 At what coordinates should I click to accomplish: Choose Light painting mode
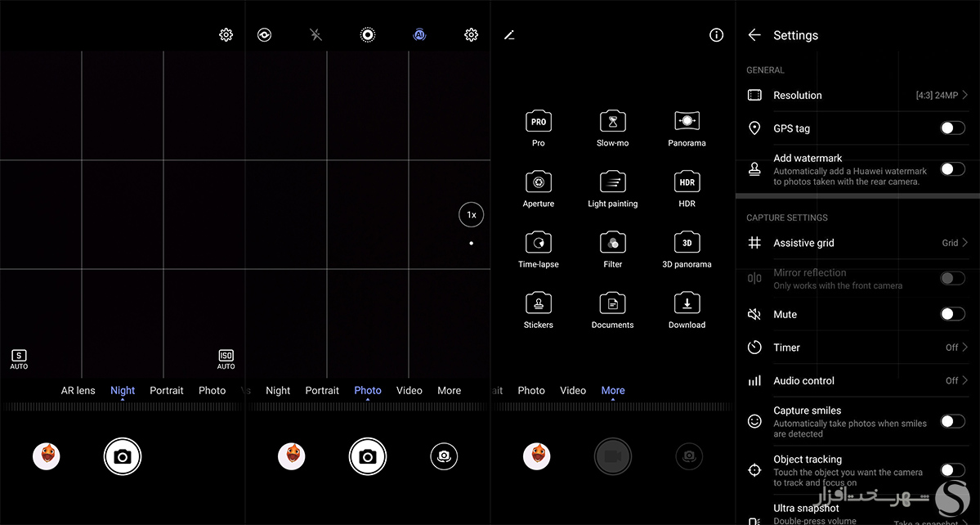point(612,182)
